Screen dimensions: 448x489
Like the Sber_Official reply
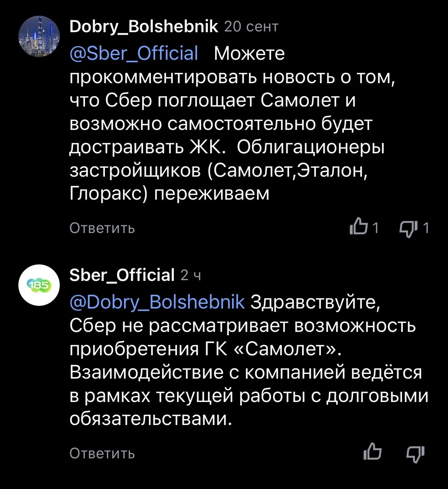click(372, 453)
